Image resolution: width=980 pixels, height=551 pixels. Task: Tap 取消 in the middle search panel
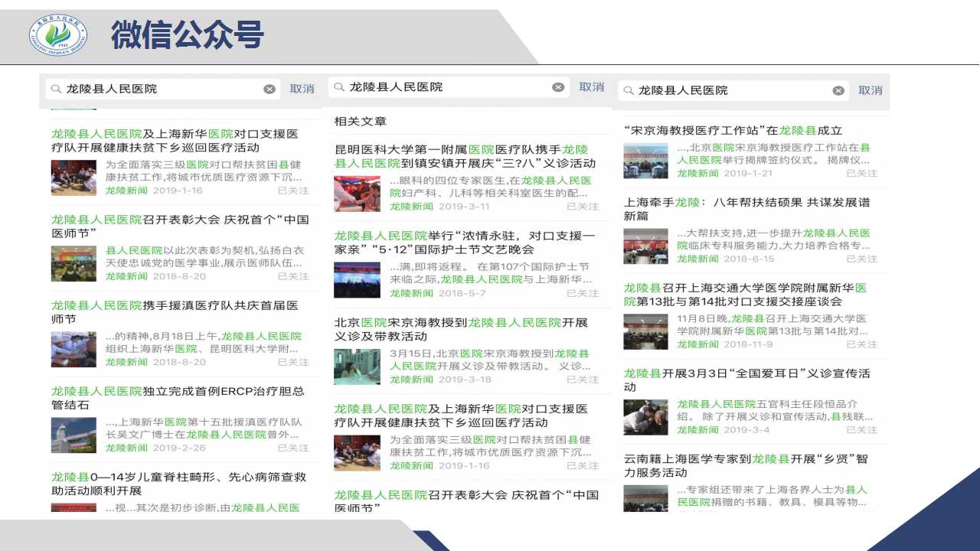tap(591, 87)
